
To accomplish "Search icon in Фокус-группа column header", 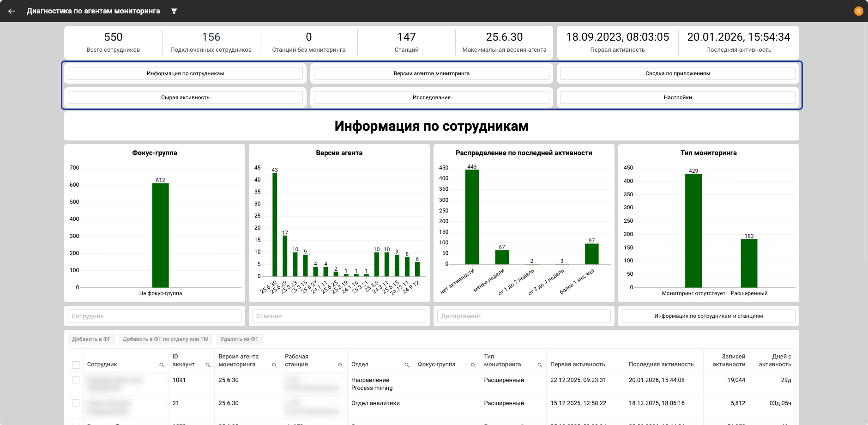I will (473, 365).
